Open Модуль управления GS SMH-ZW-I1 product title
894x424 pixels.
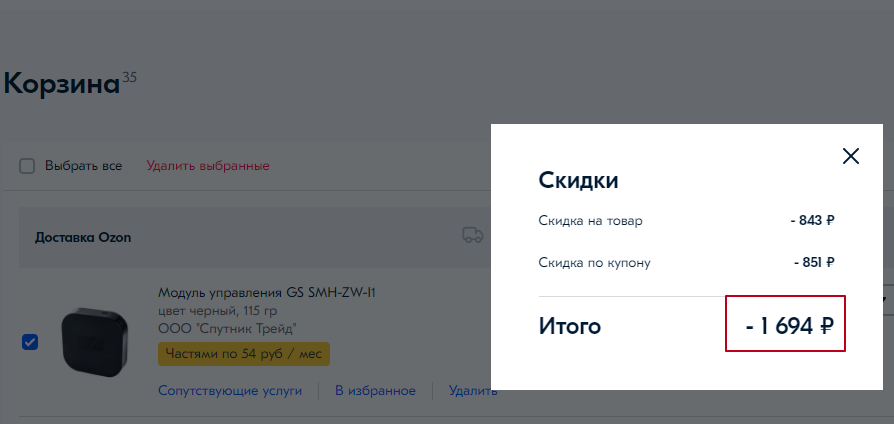(x=266, y=293)
